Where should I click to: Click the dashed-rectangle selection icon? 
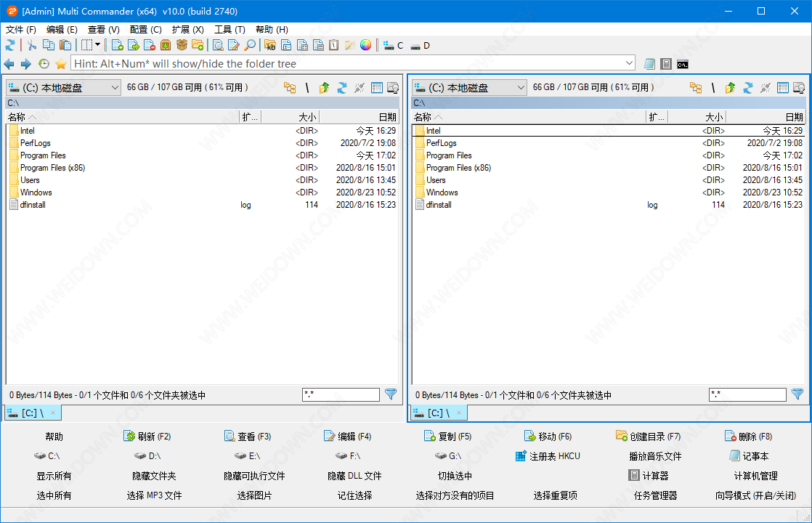86,46
